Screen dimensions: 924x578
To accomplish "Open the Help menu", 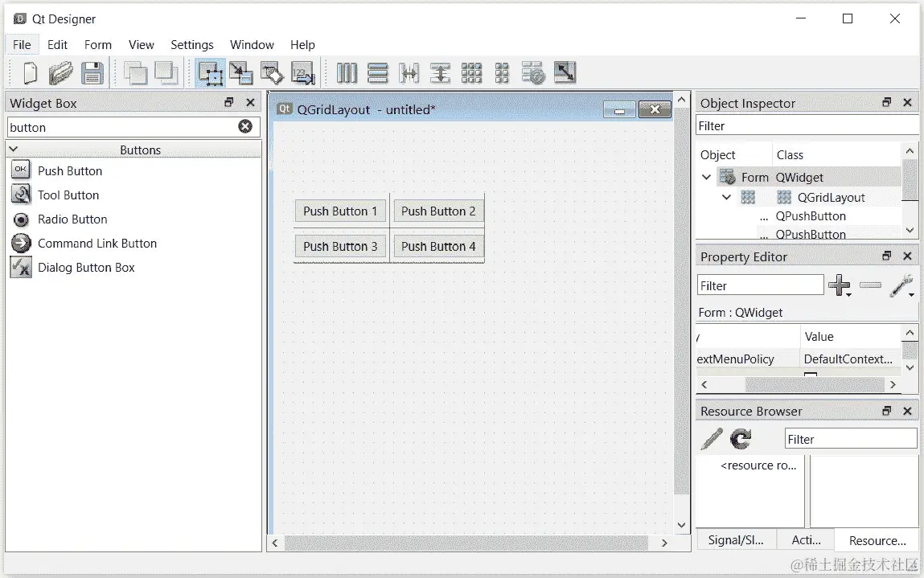I will [302, 45].
